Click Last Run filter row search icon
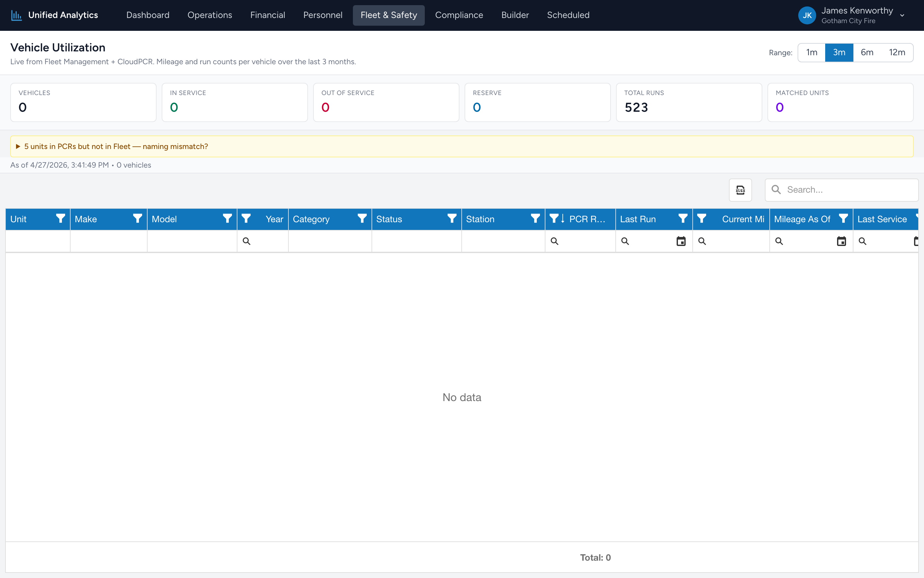The height and width of the screenshot is (578, 924). point(625,241)
